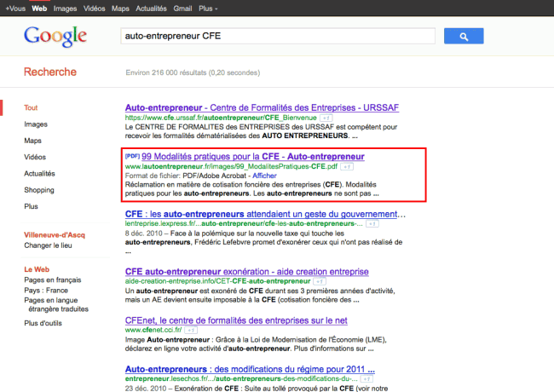Filter to Pages en français

pos(53,280)
